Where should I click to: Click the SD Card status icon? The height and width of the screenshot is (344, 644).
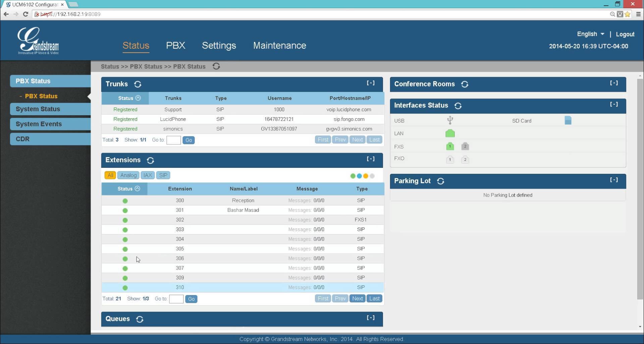click(x=568, y=121)
